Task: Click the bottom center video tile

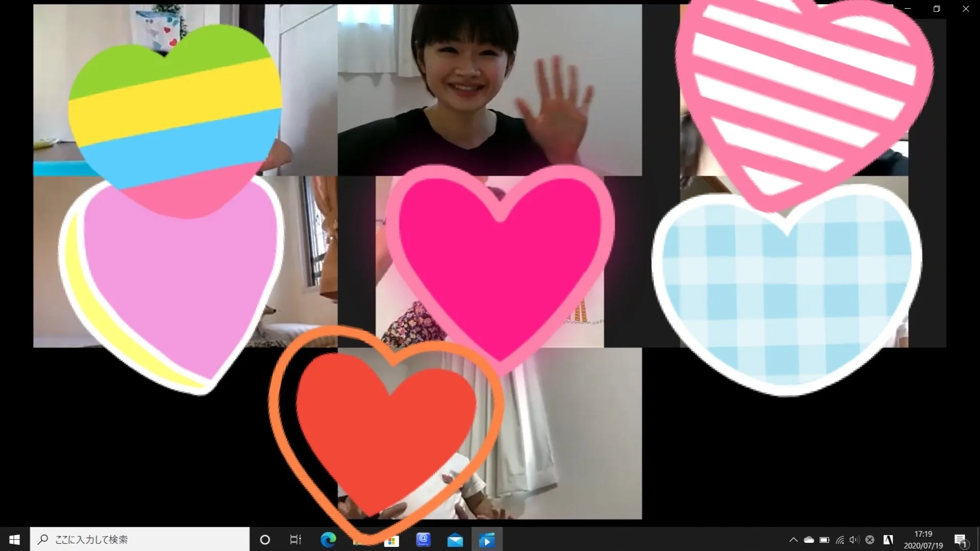Action: click(489, 433)
